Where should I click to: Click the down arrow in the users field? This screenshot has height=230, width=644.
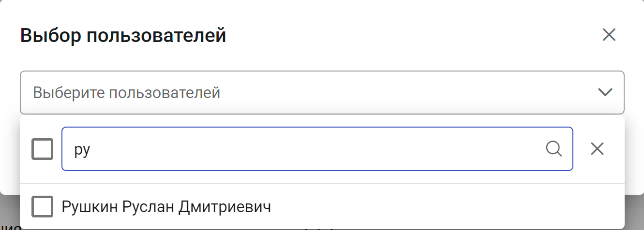tap(605, 92)
